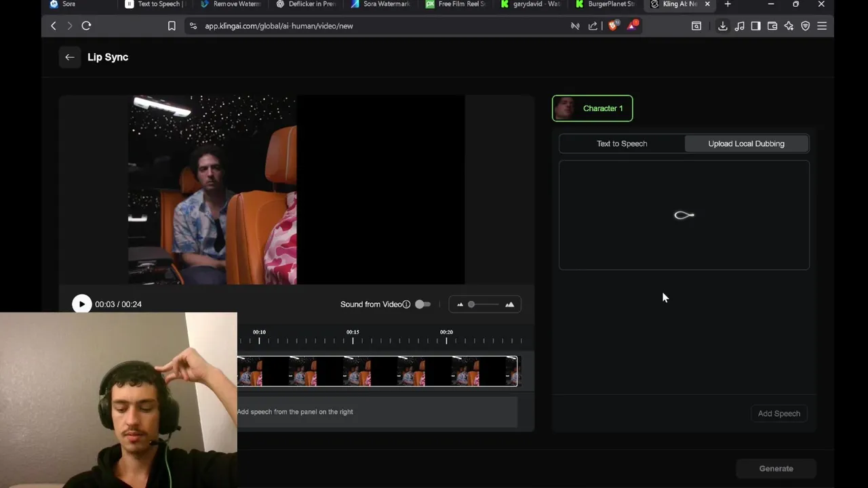
Task: Click the browser back button
Action: coord(54,26)
